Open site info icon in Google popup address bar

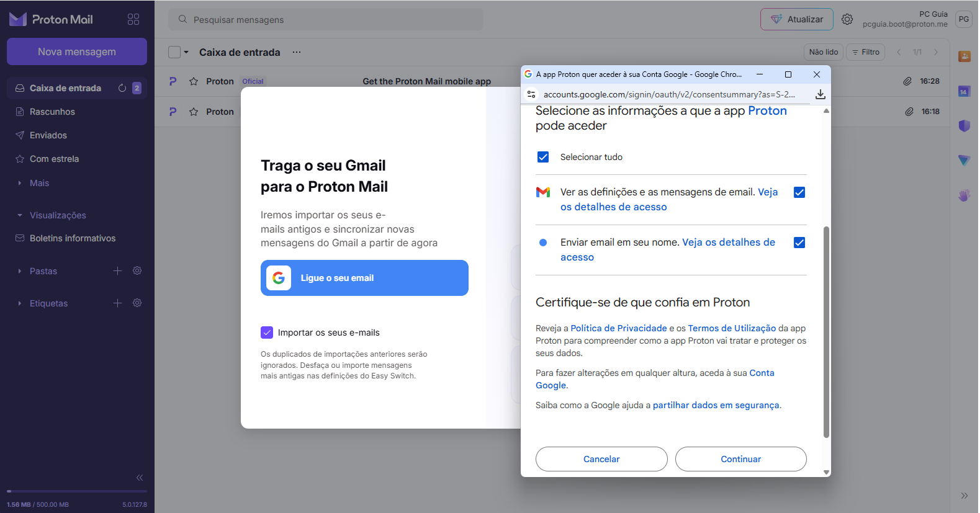(531, 94)
